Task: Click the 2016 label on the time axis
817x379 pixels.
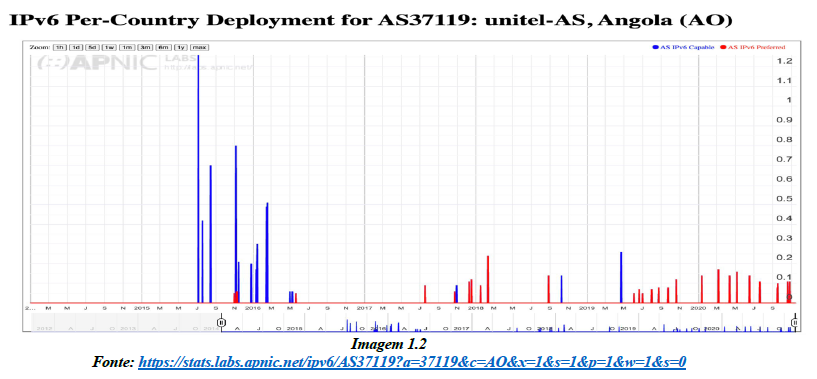Action: (253, 308)
